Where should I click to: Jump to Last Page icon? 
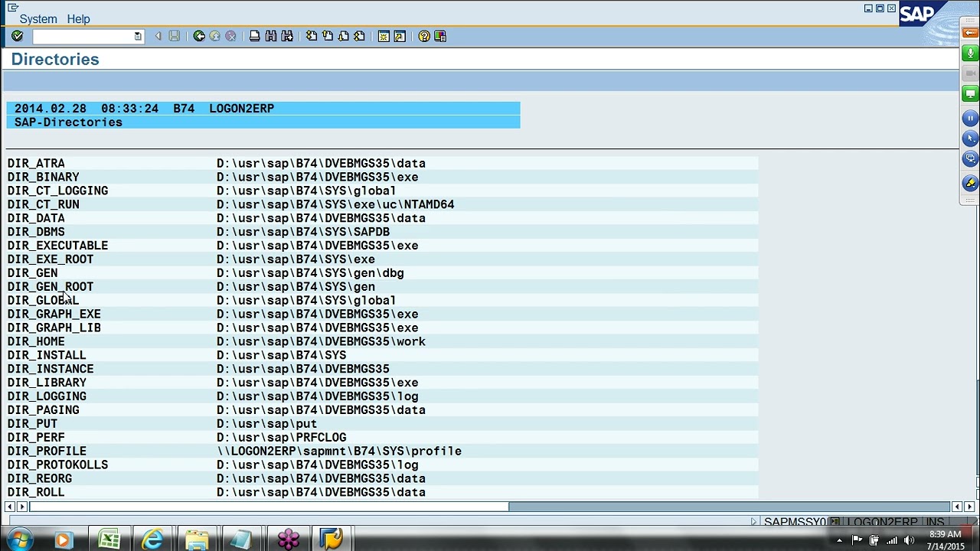coord(359,36)
